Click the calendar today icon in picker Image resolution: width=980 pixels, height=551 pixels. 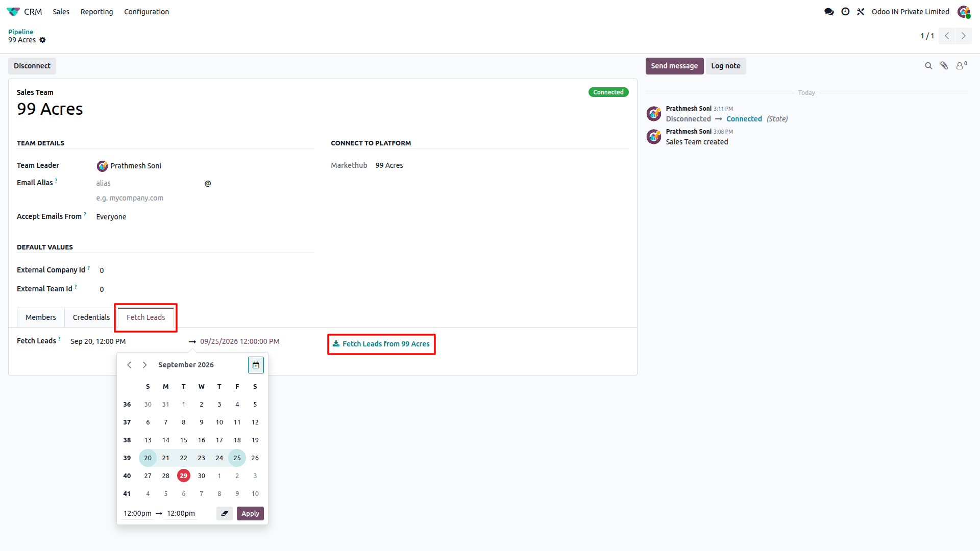point(256,365)
